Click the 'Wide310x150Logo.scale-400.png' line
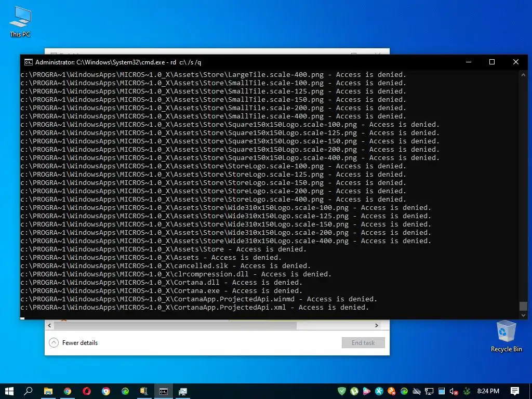Image resolution: width=532 pixels, height=399 pixels. tap(225, 241)
